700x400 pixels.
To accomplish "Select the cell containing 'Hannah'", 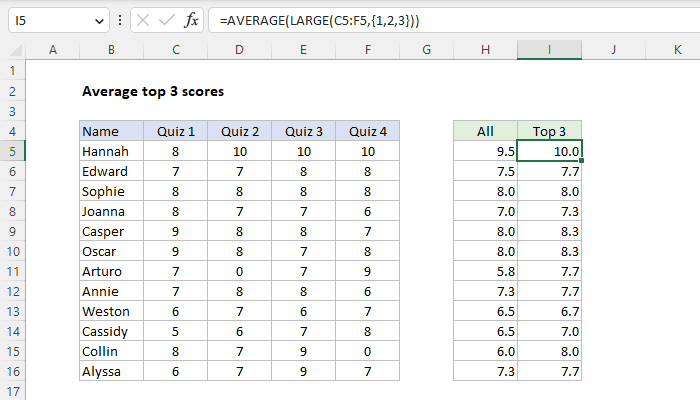I will point(112,151).
